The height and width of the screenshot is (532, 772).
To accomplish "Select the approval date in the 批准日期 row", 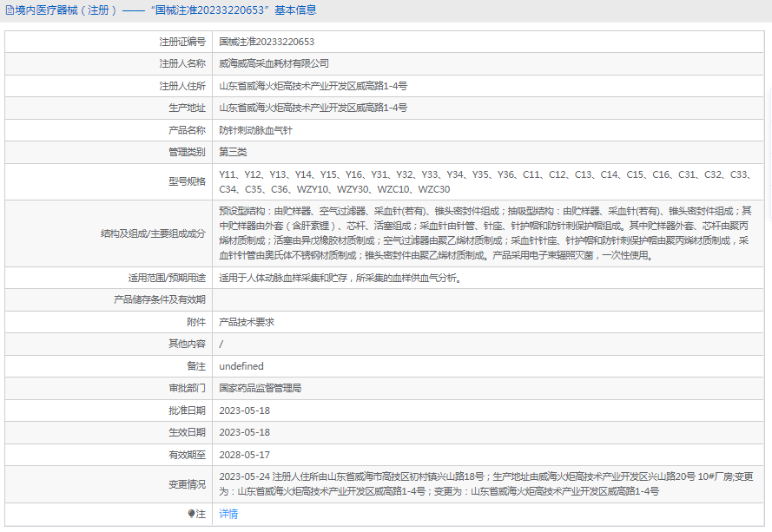I will 245,410.
